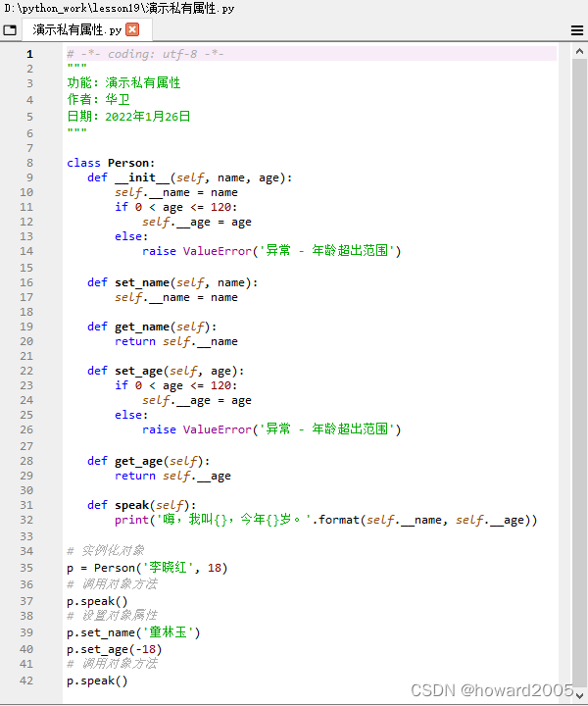The width and height of the screenshot is (588, 706).
Task: Click the date text 2022年1月26日
Action: (x=148, y=116)
